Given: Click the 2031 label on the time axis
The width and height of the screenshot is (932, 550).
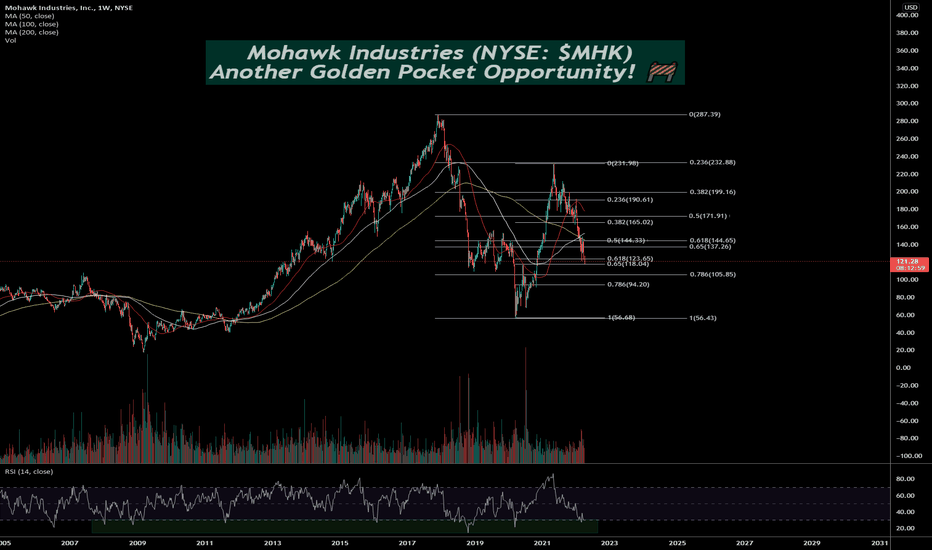Looking at the screenshot, I should (880, 543).
